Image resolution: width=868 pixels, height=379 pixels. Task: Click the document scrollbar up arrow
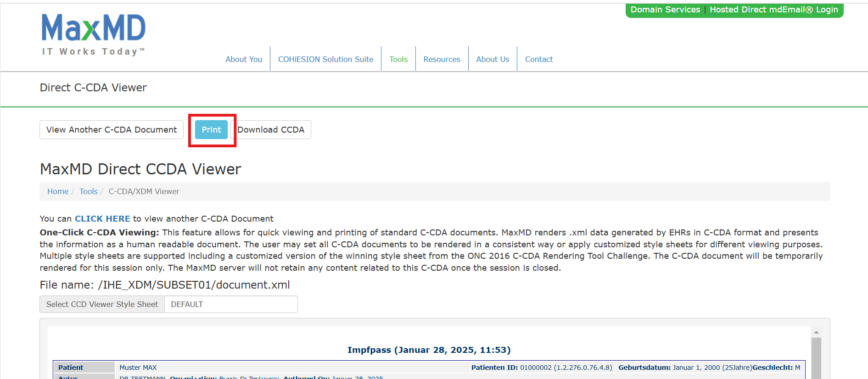coord(816,332)
